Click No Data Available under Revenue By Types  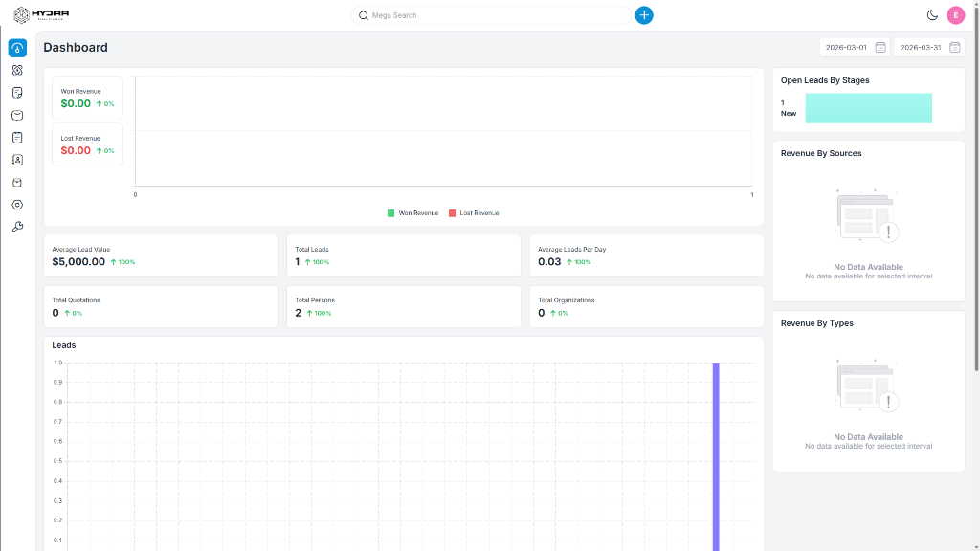point(868,436)
